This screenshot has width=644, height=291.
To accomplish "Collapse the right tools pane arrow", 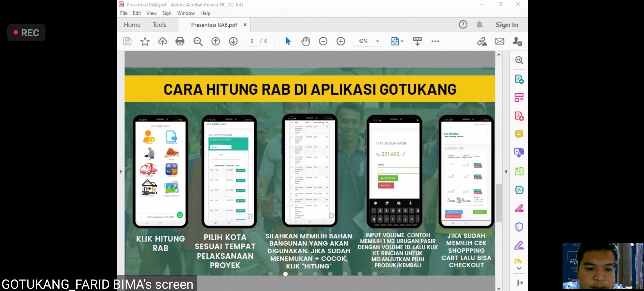I will coord(506,171).
